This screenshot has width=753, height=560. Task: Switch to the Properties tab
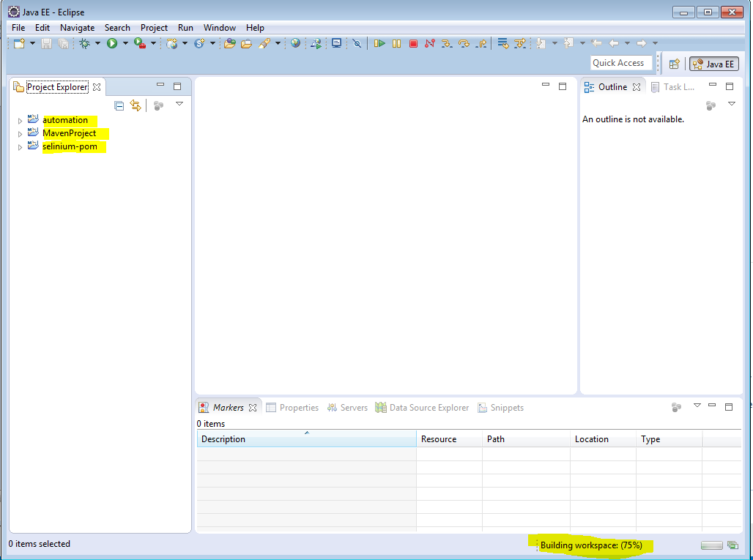tap(292, 408)
